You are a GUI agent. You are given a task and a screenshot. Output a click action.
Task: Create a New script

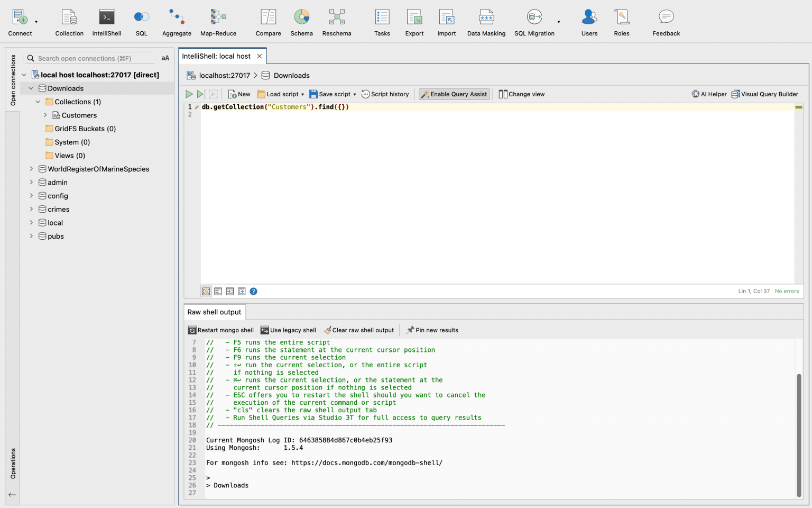coord(238,94)
